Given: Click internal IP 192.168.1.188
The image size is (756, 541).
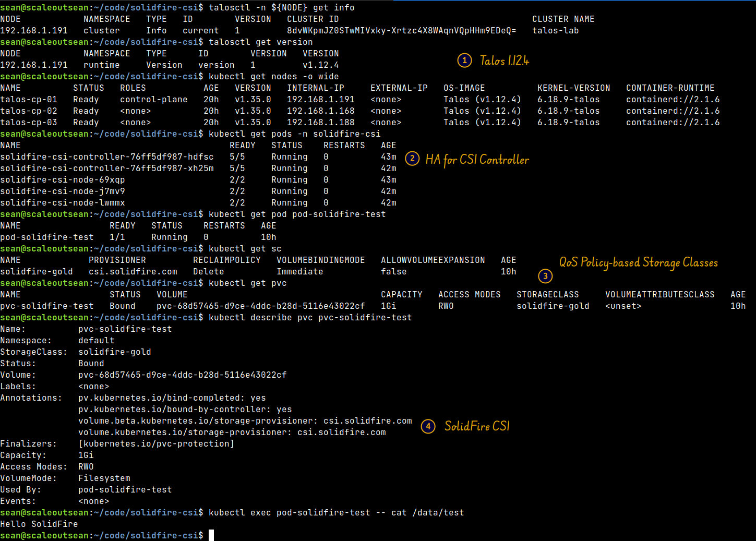Looking at the screenshot, I should (320, 122).
